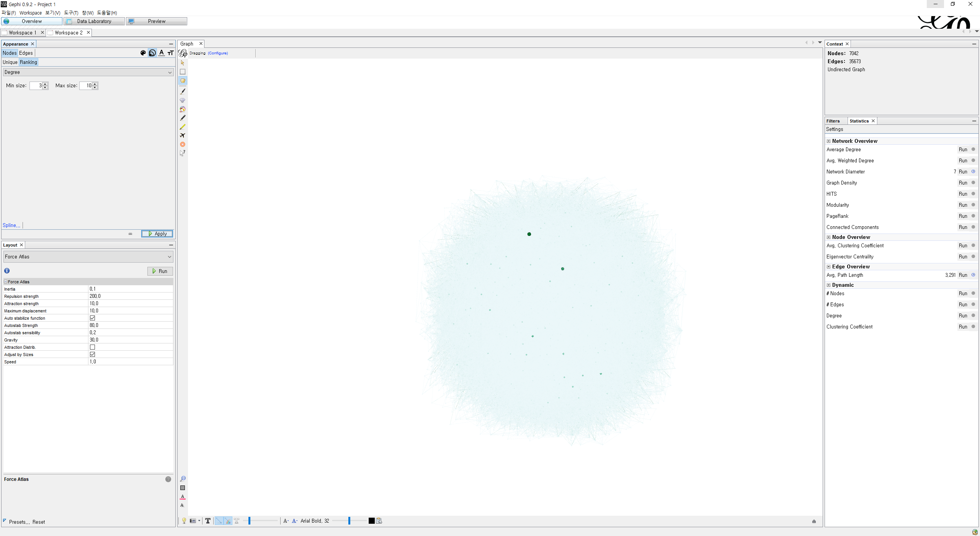Open the Filters tab
The width and height of the screenshot is (980, 536).
click(833, 121)
